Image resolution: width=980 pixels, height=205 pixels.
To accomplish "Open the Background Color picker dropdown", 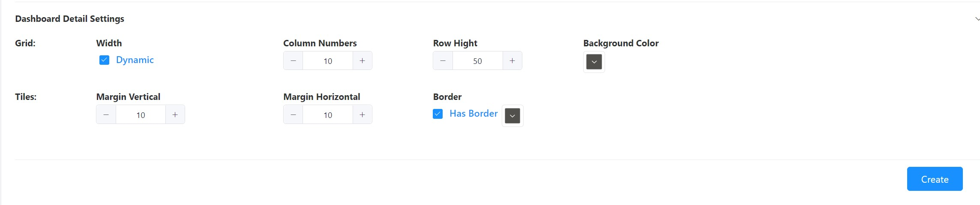I will 594,62.
